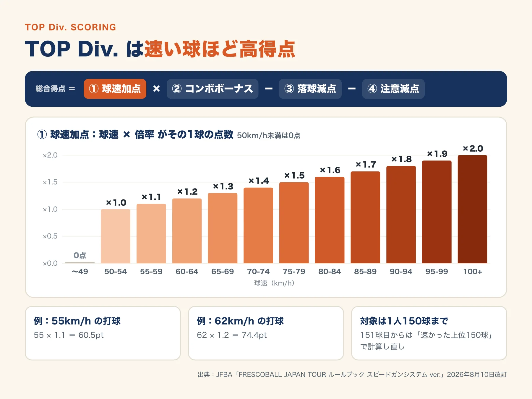Click the ③ 落球減点 pill
The image size is (532, 399).
point(310,89)
